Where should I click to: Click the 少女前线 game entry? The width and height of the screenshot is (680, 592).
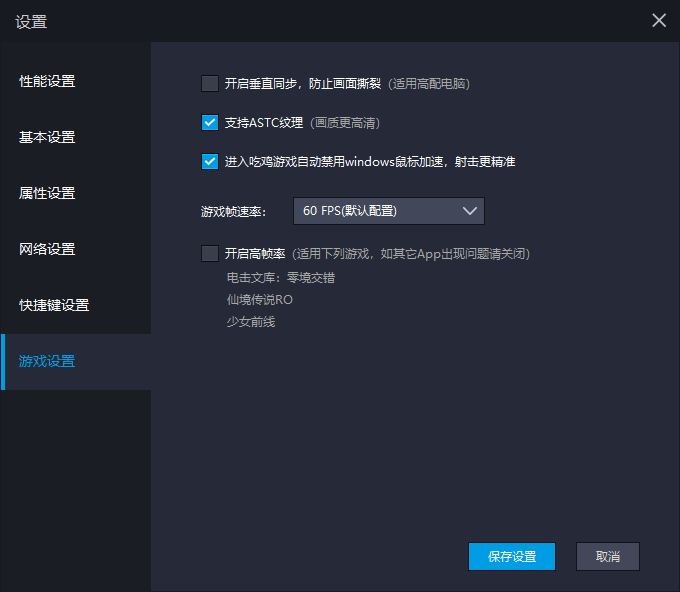tap(251, 322)
